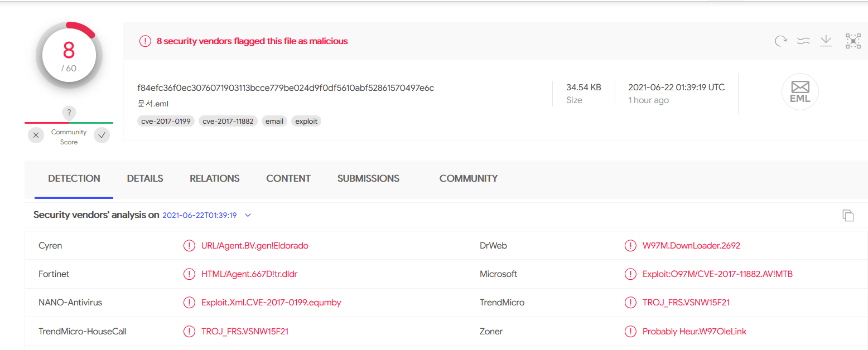Go to the COMMUNITY tab
Screen dimensions: 868x350
coord(469,178)
